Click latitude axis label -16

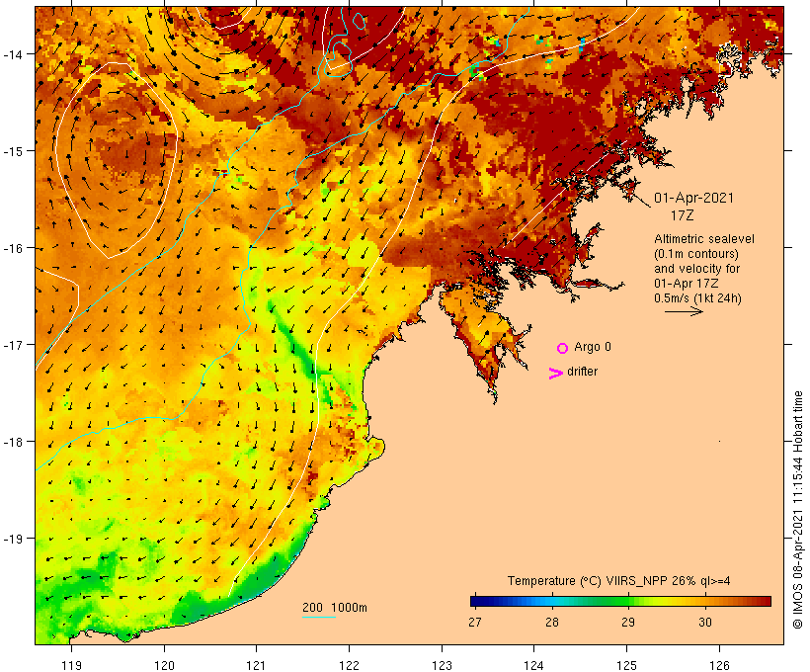(12, 248)
